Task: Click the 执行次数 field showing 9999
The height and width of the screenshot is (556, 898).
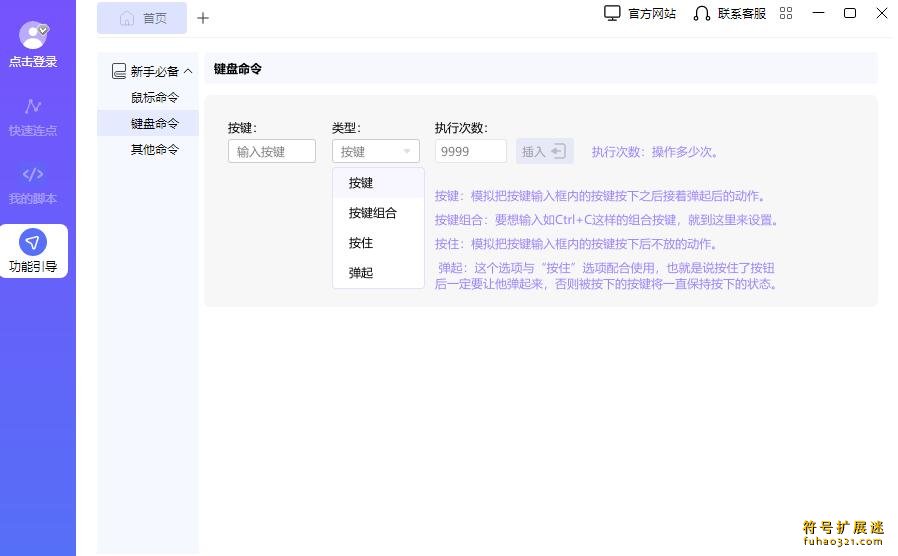Action: pyautogui.click(x=471, y=151)
